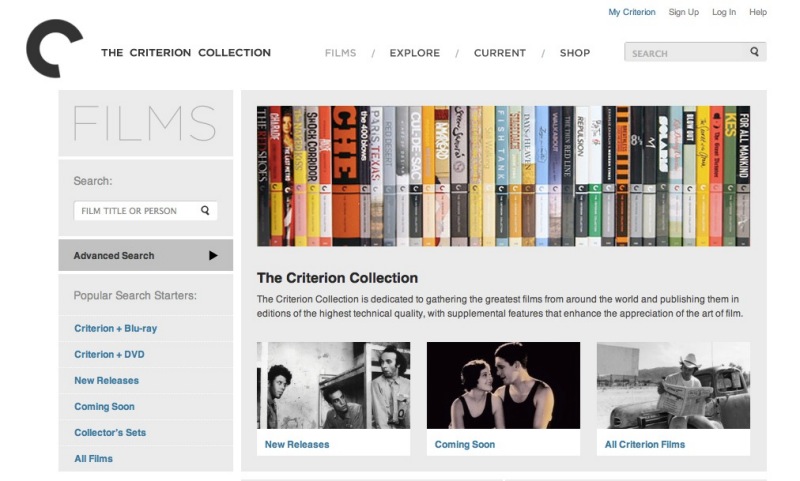Select Criterion + DVD search starter
Viewport: 800px width, 481px height.
pos(109,355)
